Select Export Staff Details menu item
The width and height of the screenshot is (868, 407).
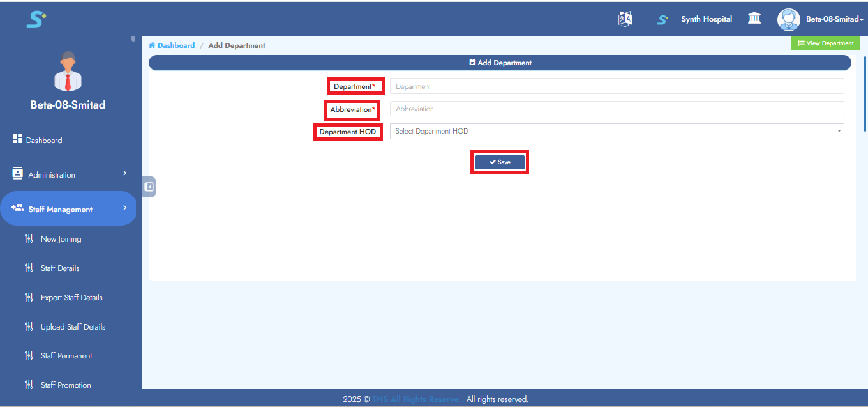71,298
